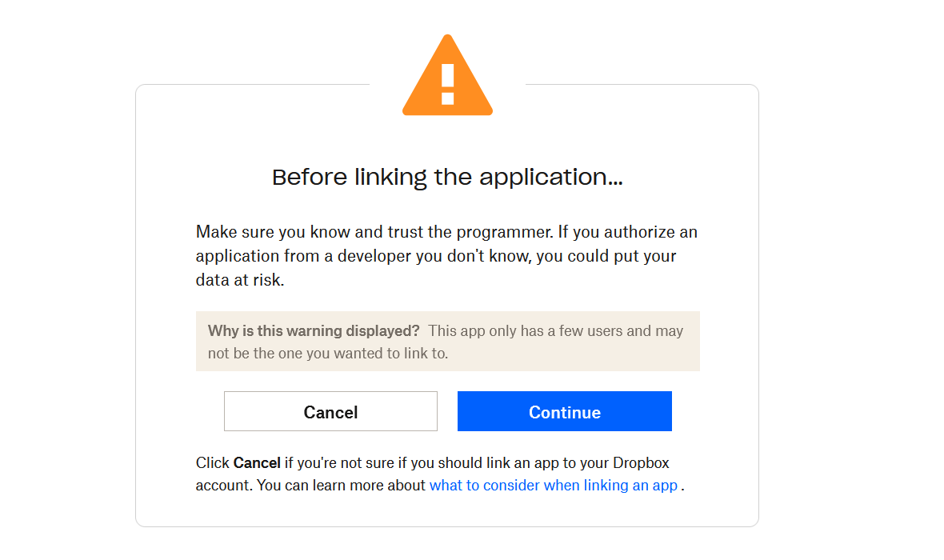Viewport: 944px width, 560px height.
Task: Click 'Make sure you know and trust' sentence
Action: (374, 232)
